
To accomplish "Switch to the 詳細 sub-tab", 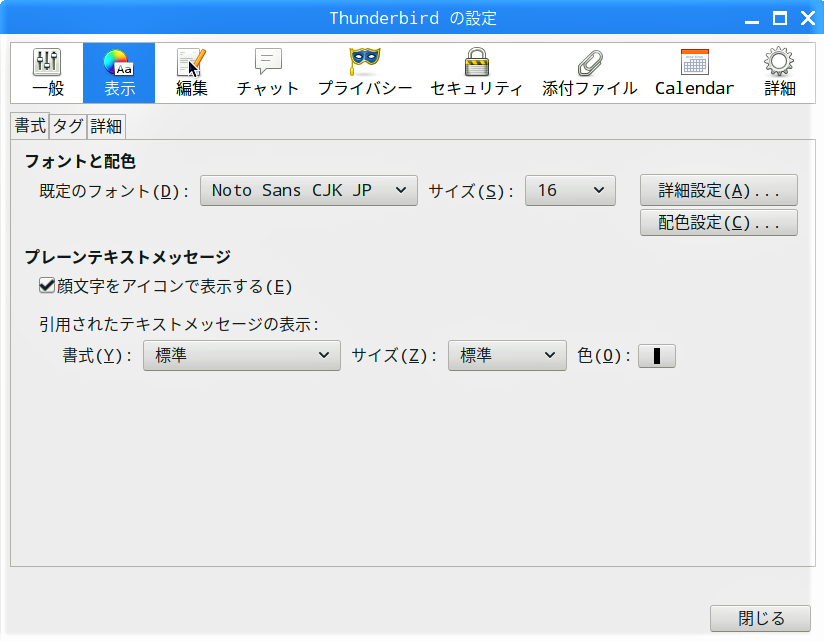I will [106, 127].
